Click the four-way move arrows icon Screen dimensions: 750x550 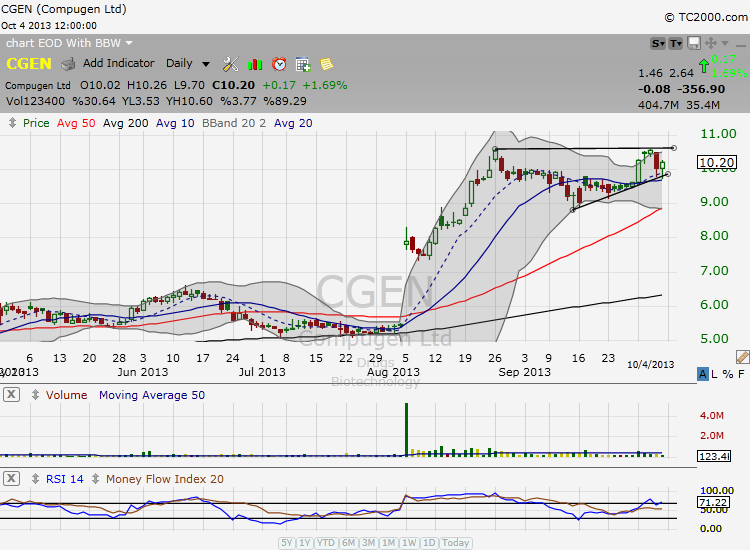tap(711, 43)
